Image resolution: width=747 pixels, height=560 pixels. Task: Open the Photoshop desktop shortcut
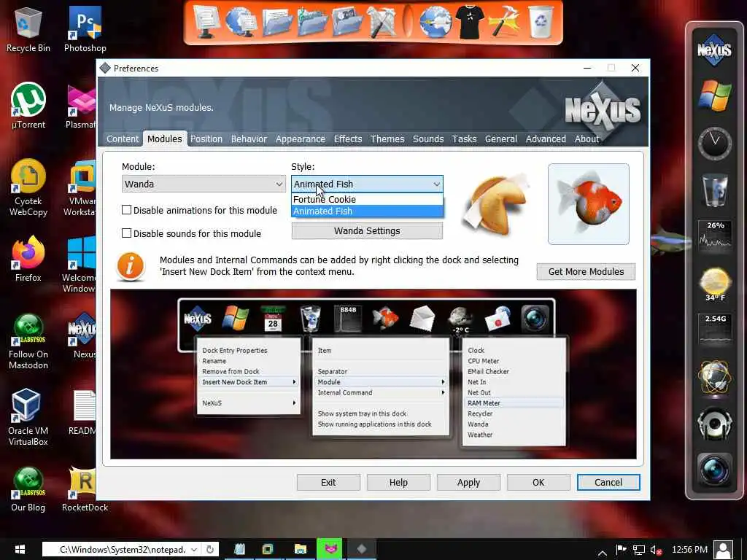point(85,29)
